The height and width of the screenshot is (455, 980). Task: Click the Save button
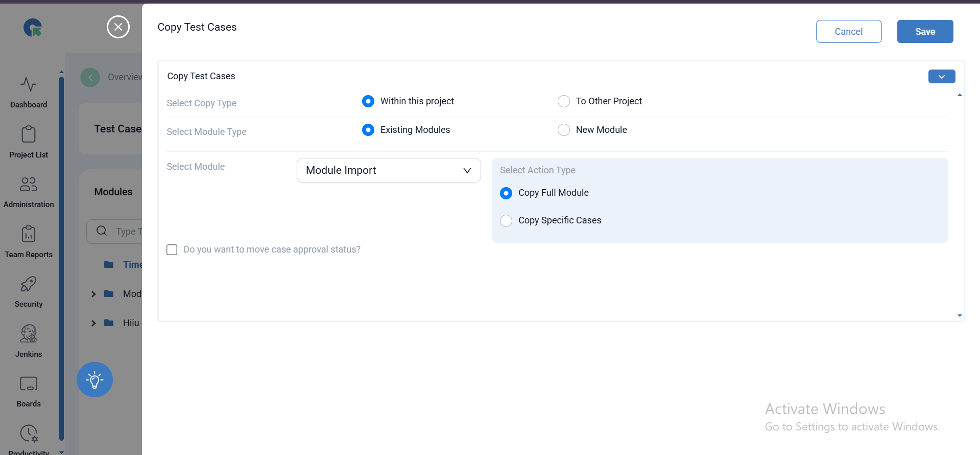click(x=925, y=32)
